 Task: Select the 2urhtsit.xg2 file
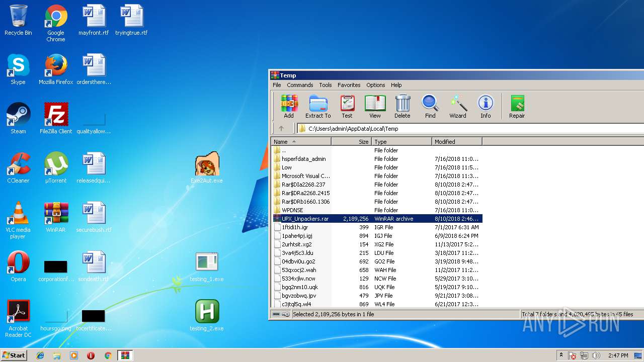click(377, 244)
